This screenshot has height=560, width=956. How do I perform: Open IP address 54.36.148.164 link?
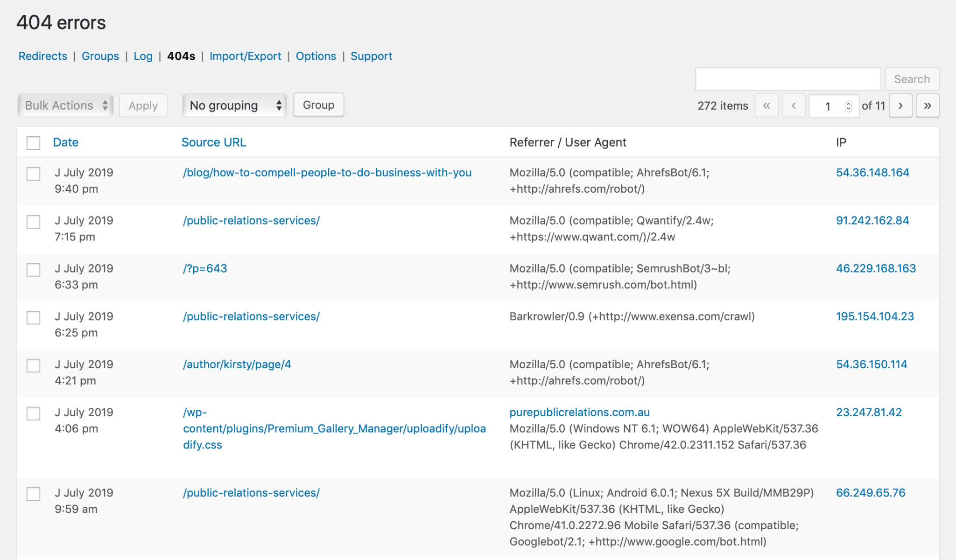[x=872, y=173]
